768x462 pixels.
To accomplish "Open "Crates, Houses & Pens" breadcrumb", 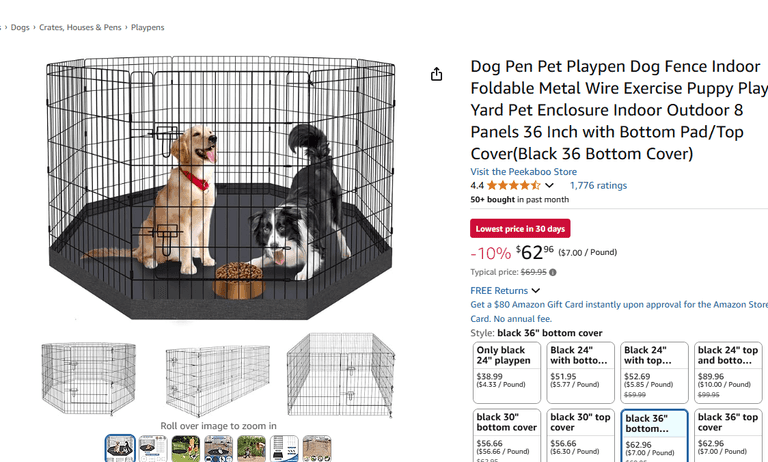I will [x=80, y=28].
